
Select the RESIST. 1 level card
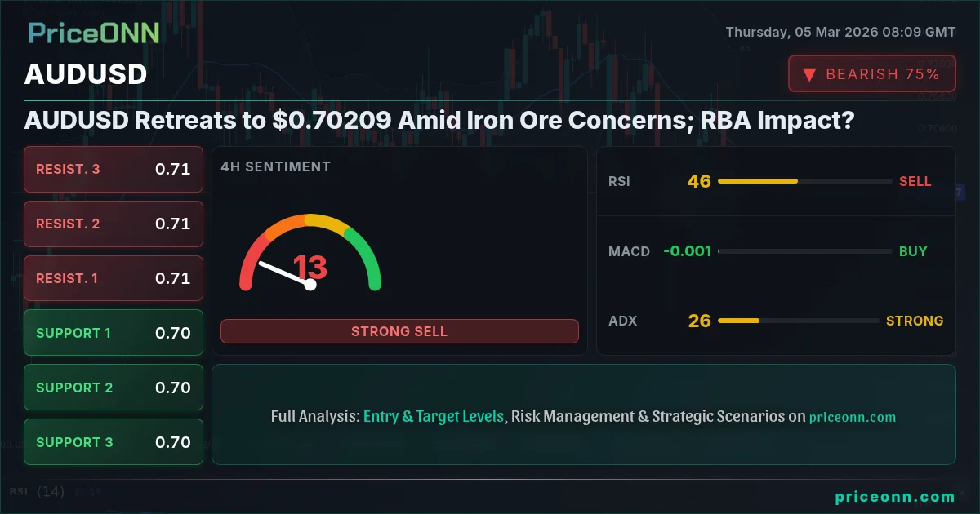tap(114, 278)
